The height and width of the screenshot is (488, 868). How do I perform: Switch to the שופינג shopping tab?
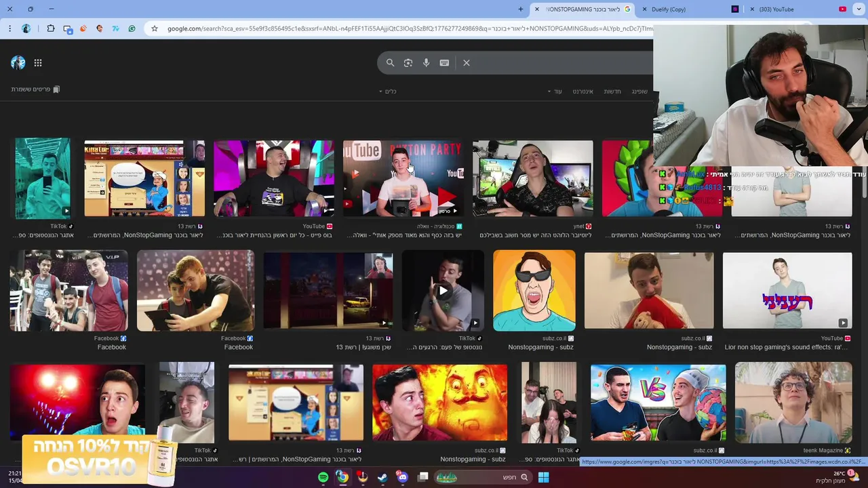pos(639,91)
